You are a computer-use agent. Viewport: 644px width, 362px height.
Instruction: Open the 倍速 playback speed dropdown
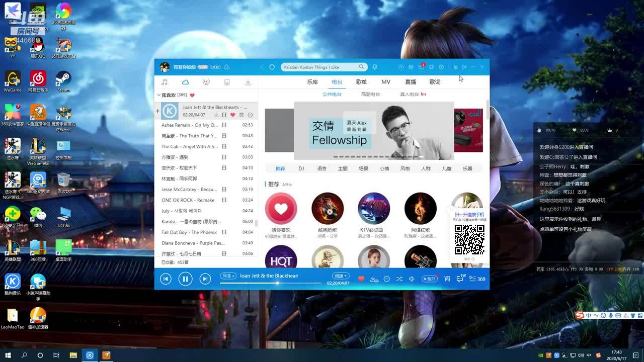(341, 276)
